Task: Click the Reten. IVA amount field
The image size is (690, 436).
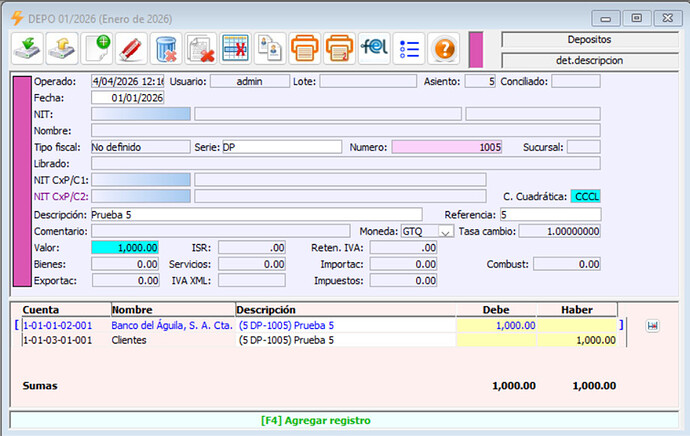Action: click(404, 248)
